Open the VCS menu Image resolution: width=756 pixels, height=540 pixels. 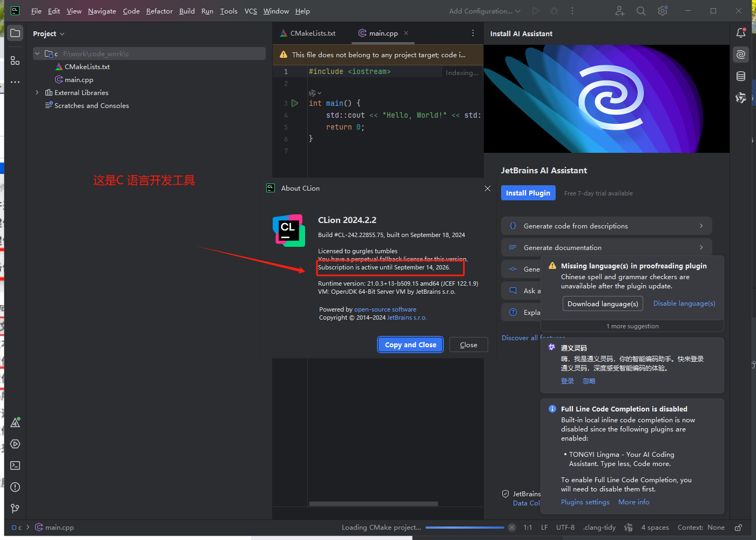[x=251, y=11]
